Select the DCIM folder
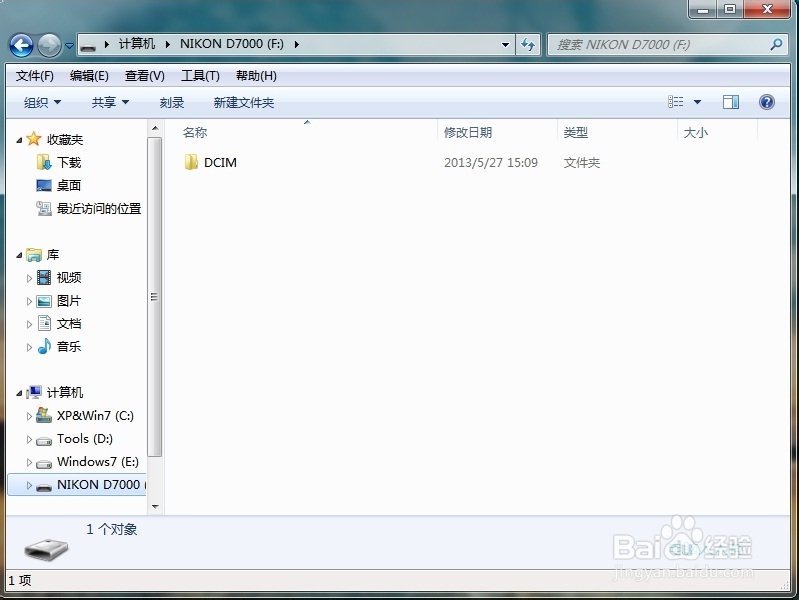 (x=220, y=163)
